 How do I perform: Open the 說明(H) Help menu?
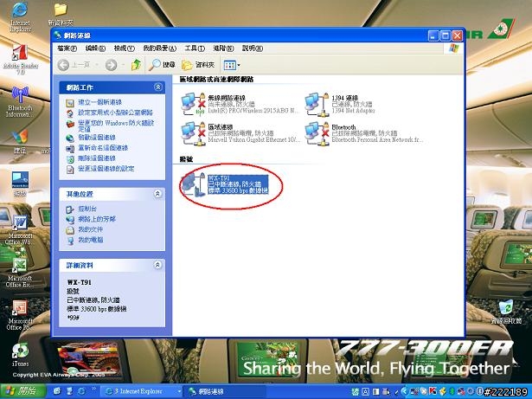[253, 48]
